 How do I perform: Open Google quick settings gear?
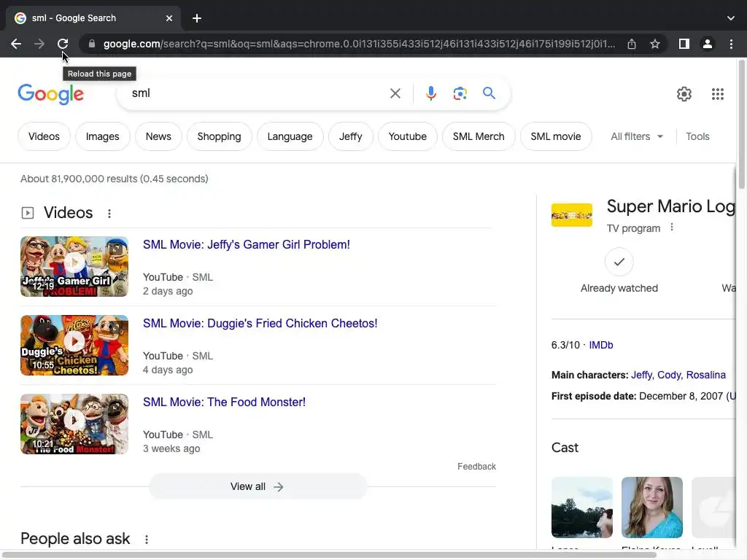pos(684,94)
